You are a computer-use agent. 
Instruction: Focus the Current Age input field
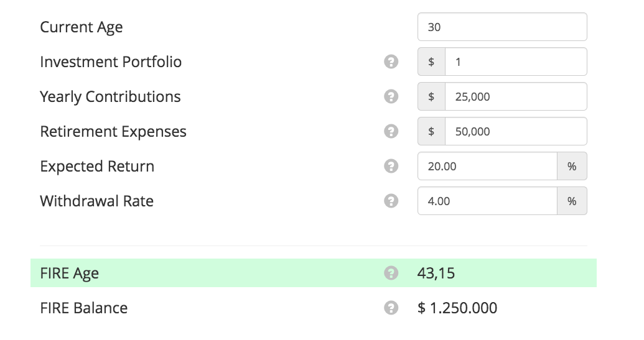pos(502,27)
